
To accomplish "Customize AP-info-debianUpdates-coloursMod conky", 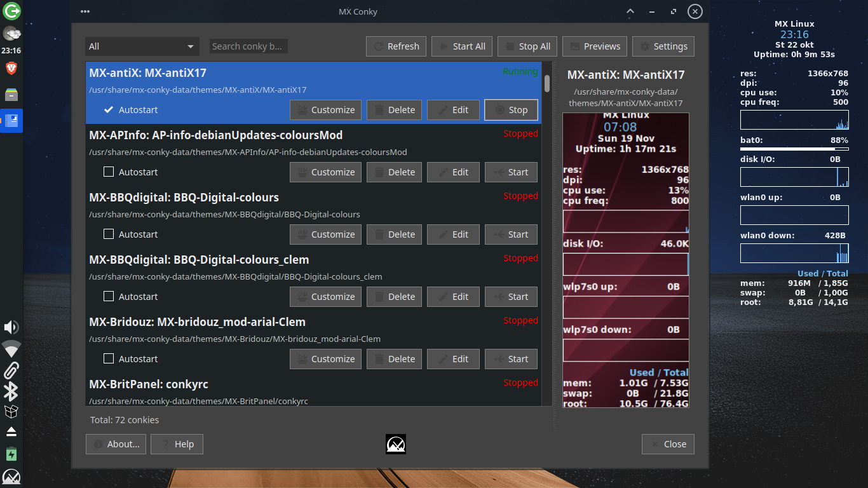I will click(x=326, y=172).
